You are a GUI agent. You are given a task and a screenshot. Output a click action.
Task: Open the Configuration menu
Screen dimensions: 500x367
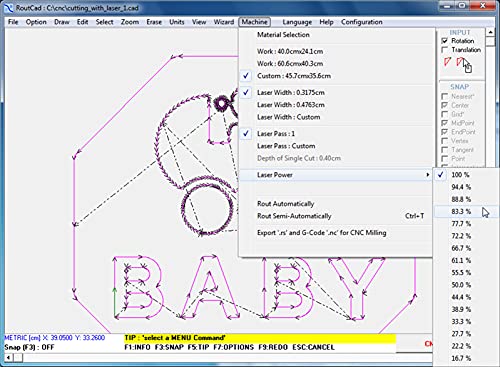coord(362,22)
